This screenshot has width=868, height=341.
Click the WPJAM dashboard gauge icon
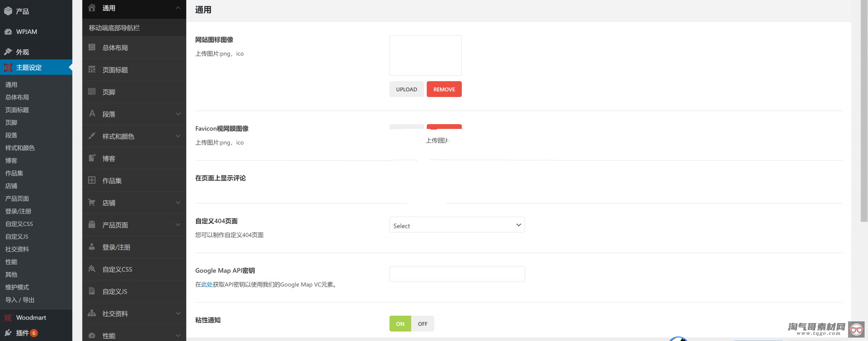pos(8,32)
